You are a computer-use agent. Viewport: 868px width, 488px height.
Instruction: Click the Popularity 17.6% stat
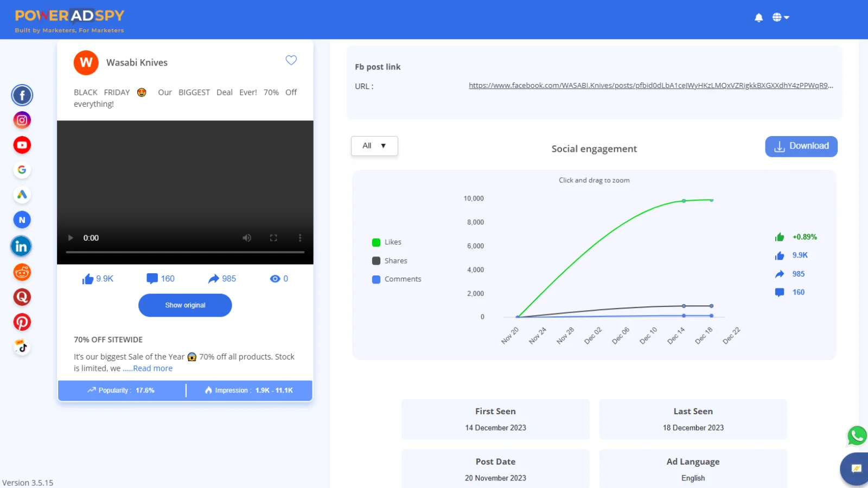[x=122, y=390]
